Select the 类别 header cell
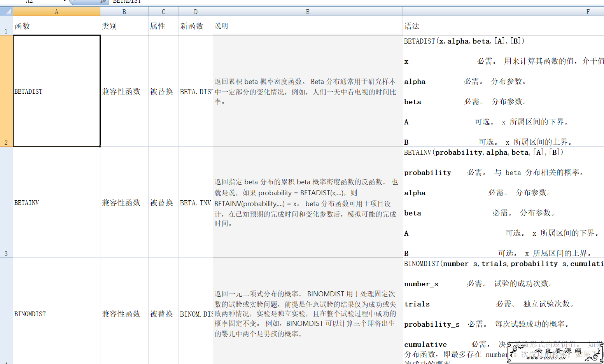The image size is (604, 364). click(x=124, y=26)
